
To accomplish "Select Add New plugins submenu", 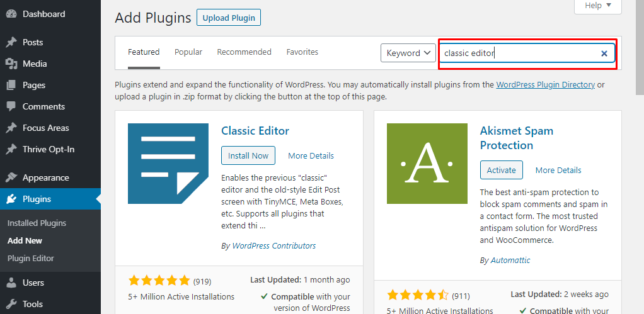I will (x=25, y=241).
